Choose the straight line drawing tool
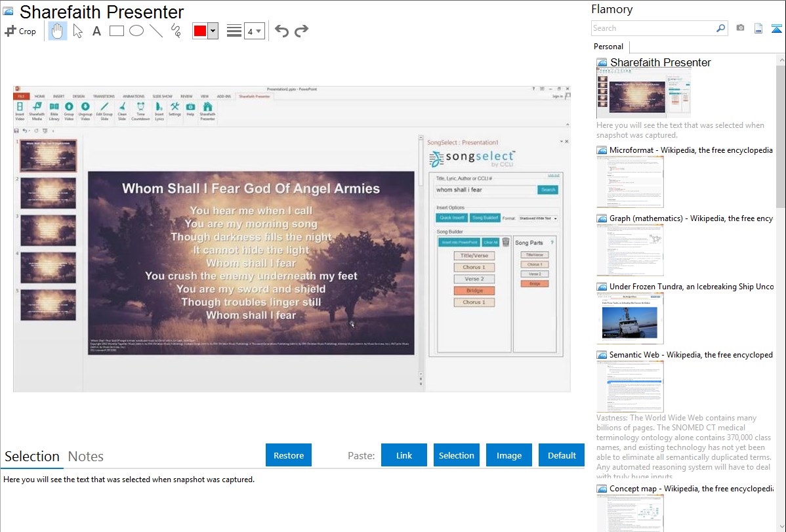The image size is (786, 532). pos(156,31)
